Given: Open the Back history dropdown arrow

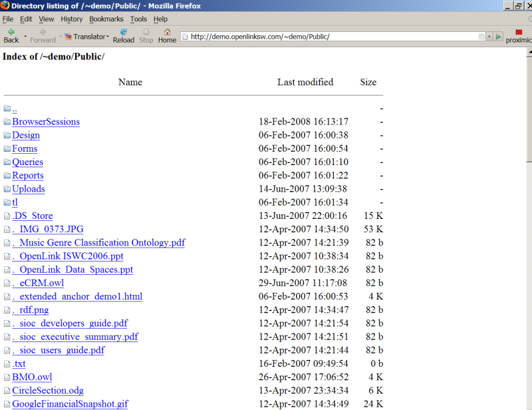Looking at the screenshot, I should 25,37.
